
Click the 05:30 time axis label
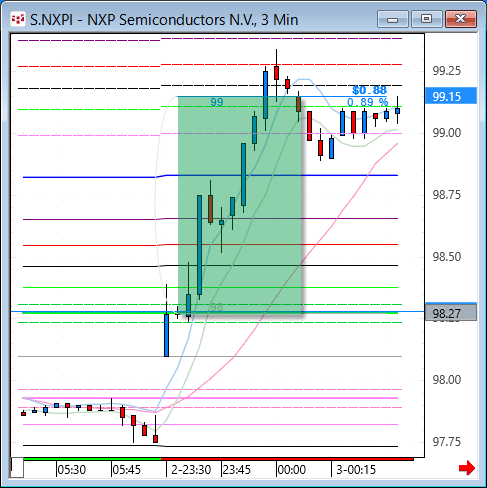[x=72, y=470]
